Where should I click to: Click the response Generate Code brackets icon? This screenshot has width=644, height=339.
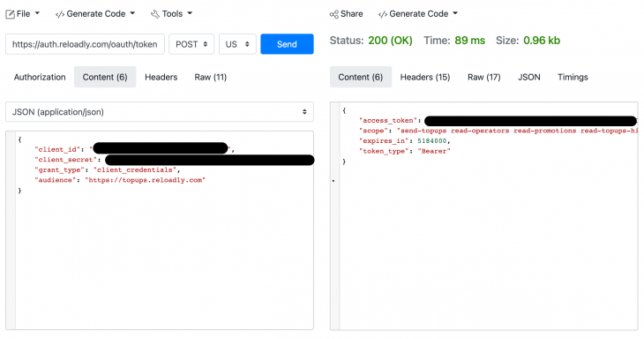382,14
